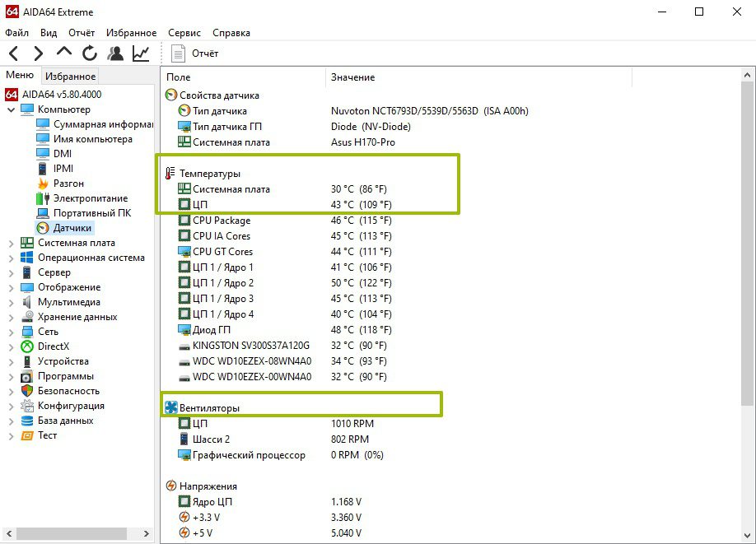Viewport: 756px width, 544px height.
Task: Open the Отчёт menu
Action: pyautogui.click(x=82, y=33)
